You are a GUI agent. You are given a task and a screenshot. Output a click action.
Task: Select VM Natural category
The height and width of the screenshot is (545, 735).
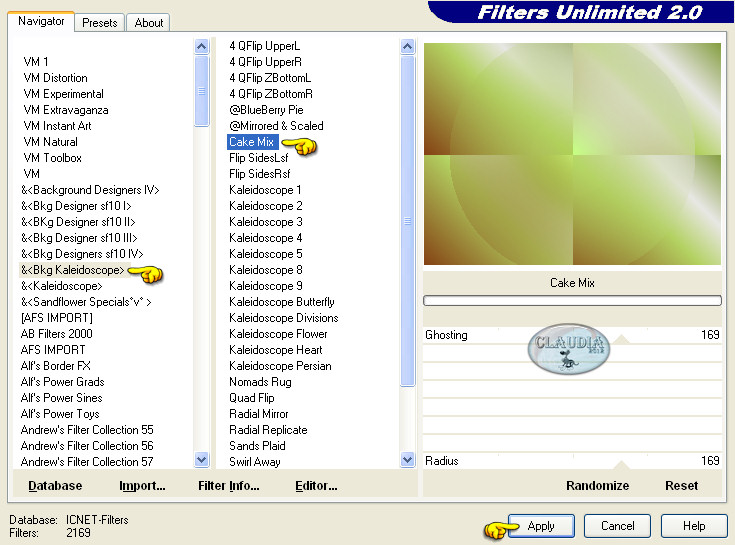(x=51, y=142)
